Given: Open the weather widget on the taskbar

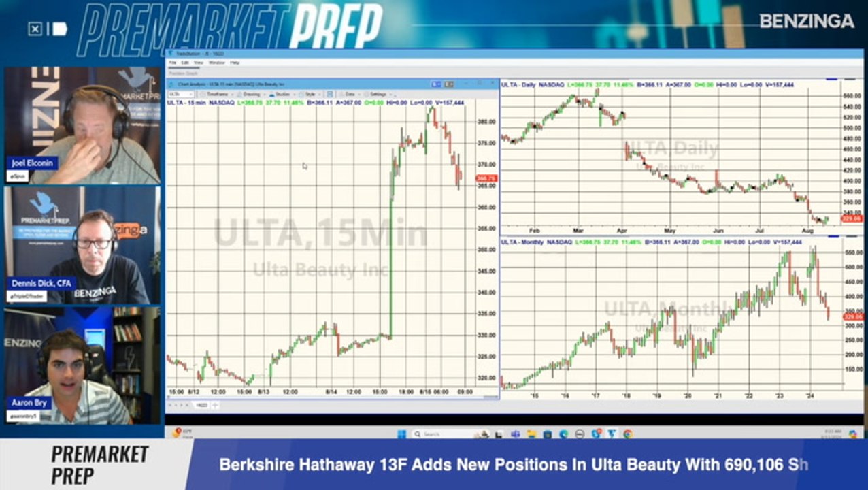Looking at the screenshot, I should (x=184, y=433).
